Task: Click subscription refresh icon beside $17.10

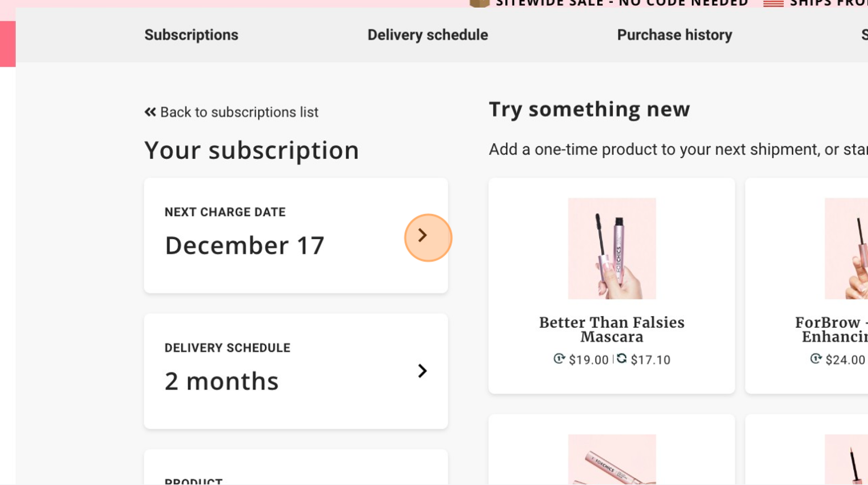Action: tap(622, 358)
